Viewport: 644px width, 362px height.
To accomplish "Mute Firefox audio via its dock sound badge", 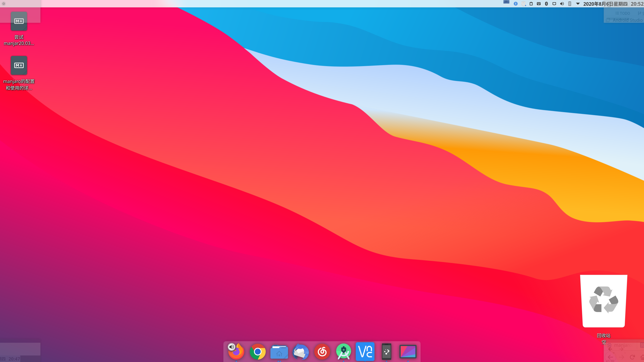I will [232, 347].
